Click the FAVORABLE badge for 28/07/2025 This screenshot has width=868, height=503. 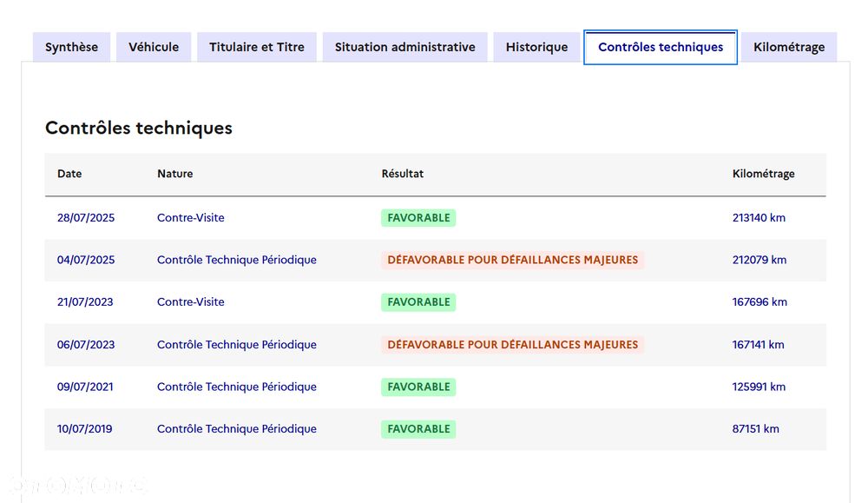click(418, 218)
